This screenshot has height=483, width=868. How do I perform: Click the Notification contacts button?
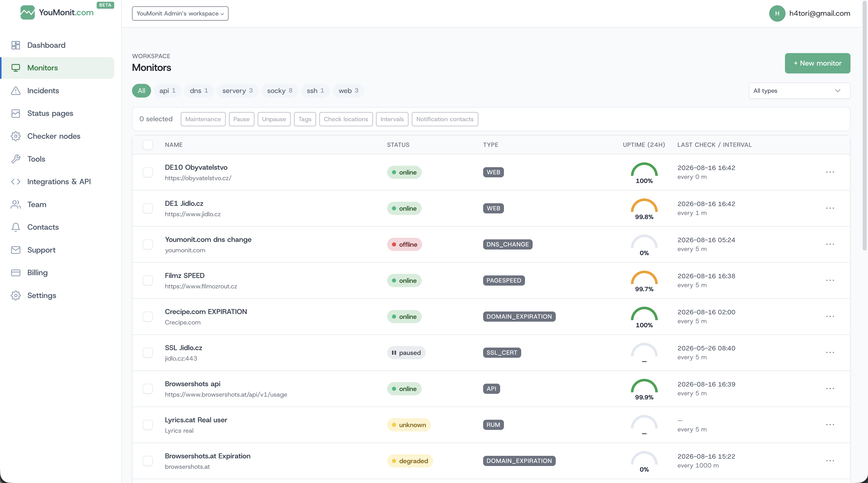[445, 119]
